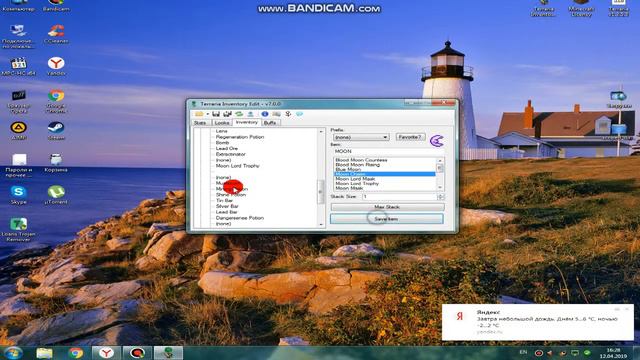Reload the player using green arrows icon
This screenshot has height=360, width=640.
click(x=239, y=114)
